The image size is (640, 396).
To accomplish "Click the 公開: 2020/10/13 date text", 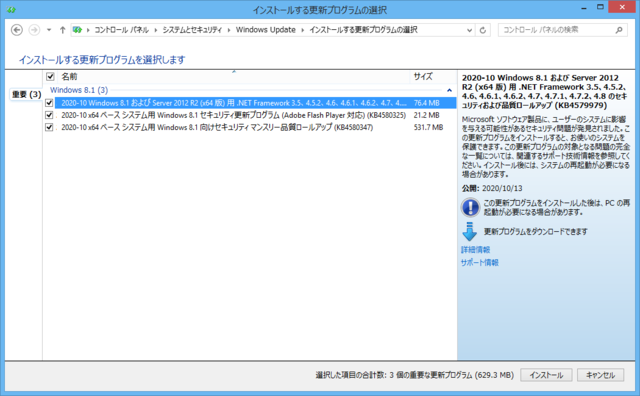I will pyautogui.click(x=492, y=188).
